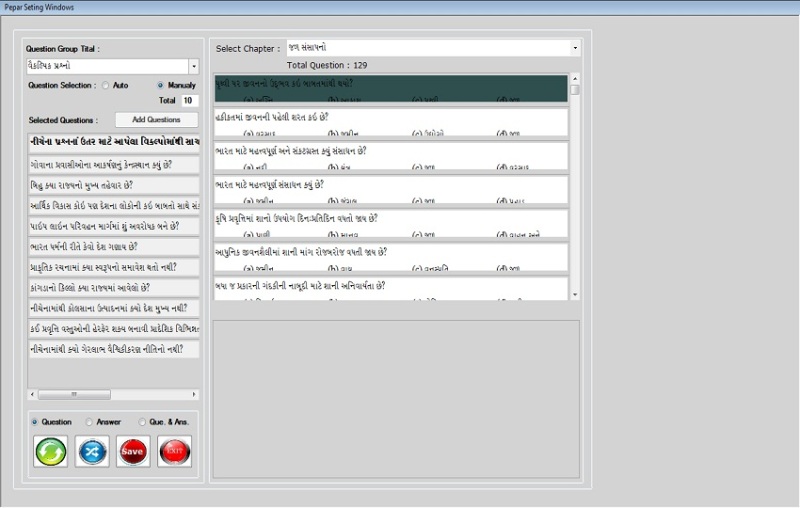Choose the Answer output radio option
Viewport: 800px width, 508px height.
89,422
